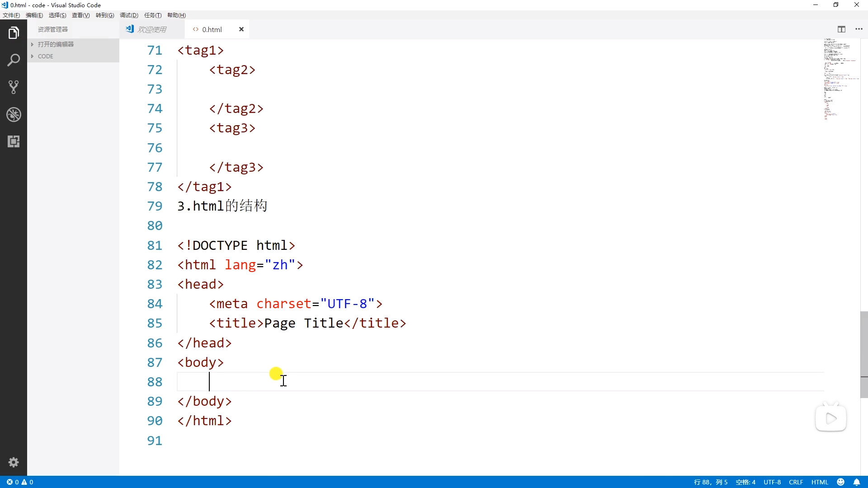This screenshot has width=868, height=488.
Task: Expand the CODE folder section
Action: pos(45,56)
